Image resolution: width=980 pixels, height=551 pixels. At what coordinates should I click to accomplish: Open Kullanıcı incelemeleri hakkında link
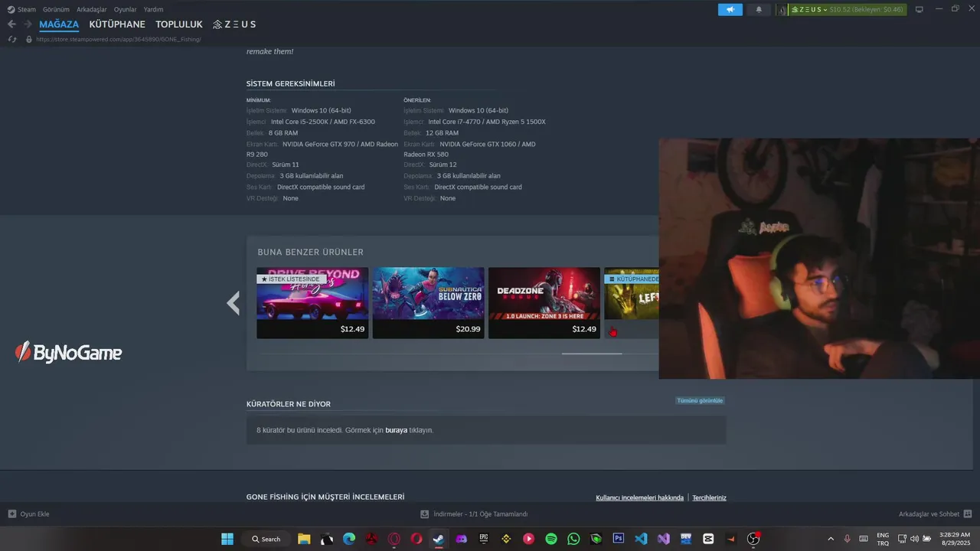coord(639,497)
